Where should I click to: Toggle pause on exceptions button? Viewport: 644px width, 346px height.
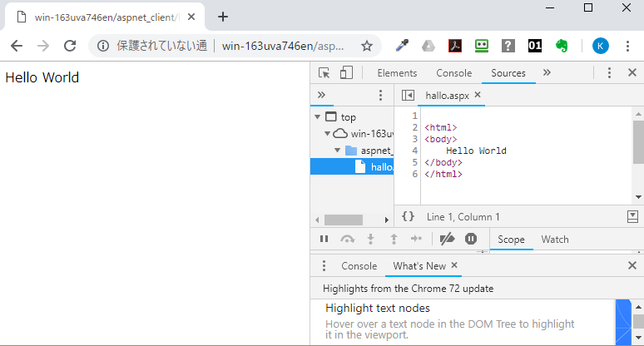tap(471, 240)
